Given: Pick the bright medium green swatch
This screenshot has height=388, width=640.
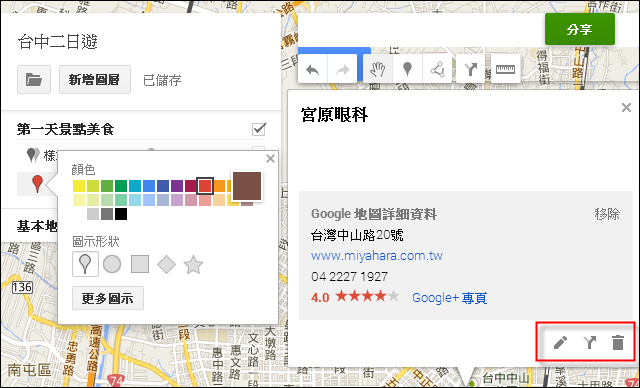Looking at the screenshot, I should [x=107, y=186].
